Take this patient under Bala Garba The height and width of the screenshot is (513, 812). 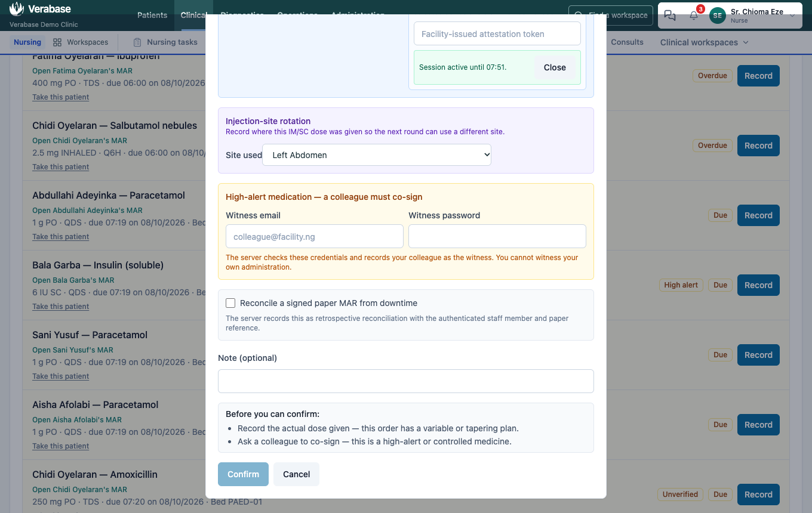[x=61, y=307]
